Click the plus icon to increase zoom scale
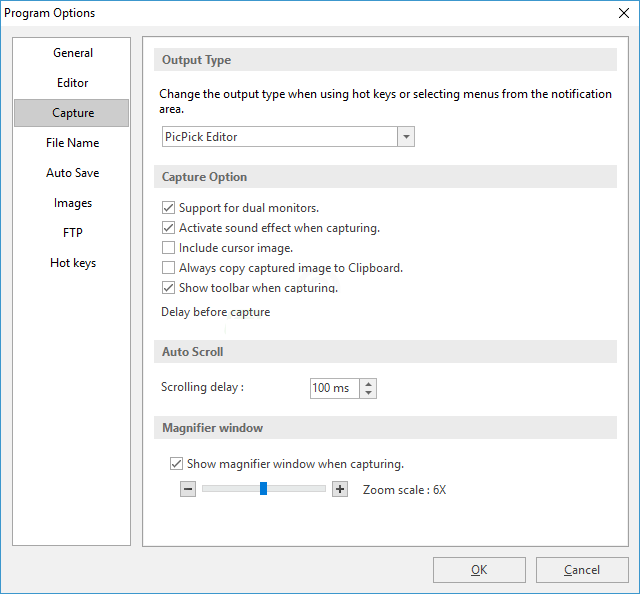This screenshot has height=594, width=640. [340, 489]
